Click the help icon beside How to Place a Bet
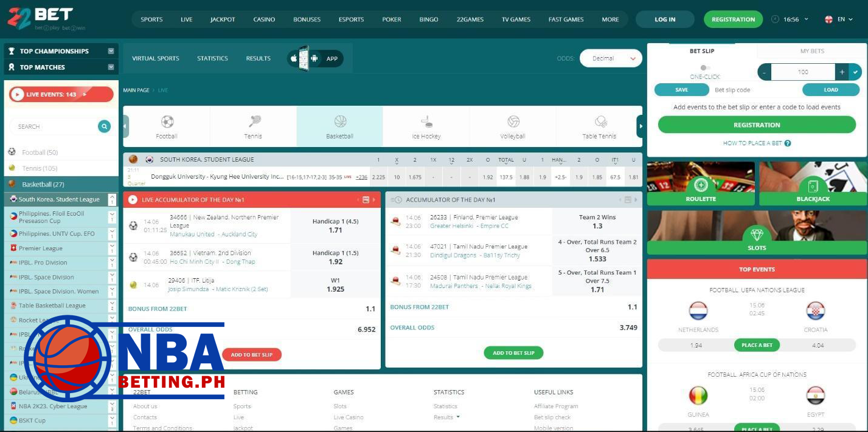 (x=788, y=143)
